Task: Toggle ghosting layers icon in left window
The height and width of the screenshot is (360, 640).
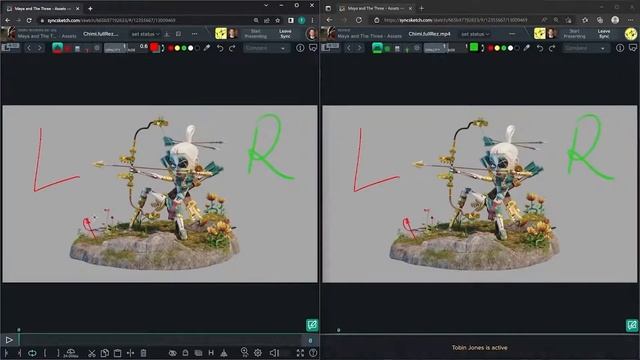Action: (x=198, y=353)
